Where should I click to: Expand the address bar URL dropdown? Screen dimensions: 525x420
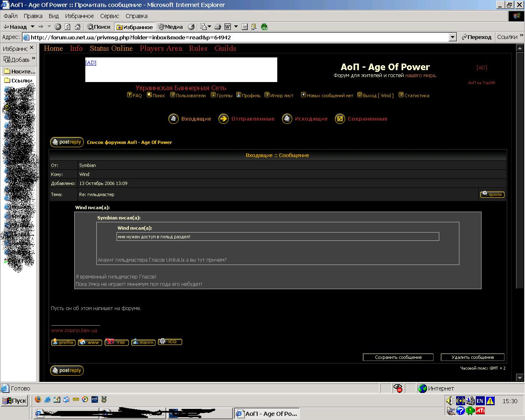tap(452, 37)
